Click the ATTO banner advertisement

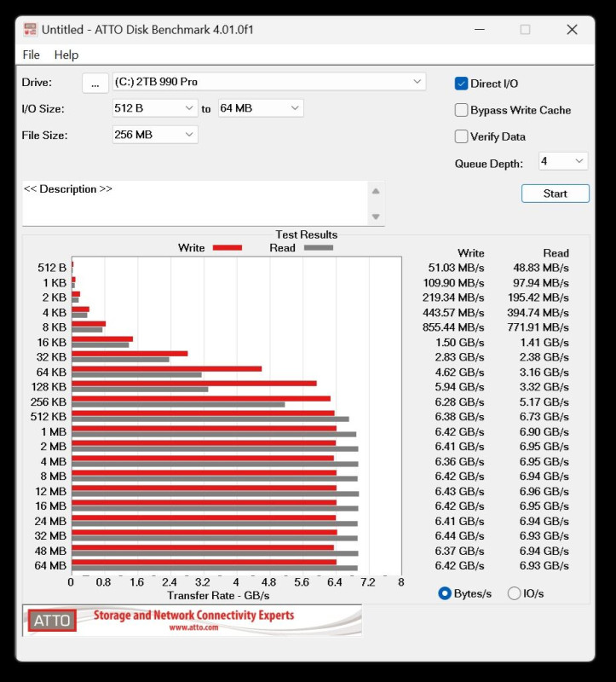pos(192,621)
